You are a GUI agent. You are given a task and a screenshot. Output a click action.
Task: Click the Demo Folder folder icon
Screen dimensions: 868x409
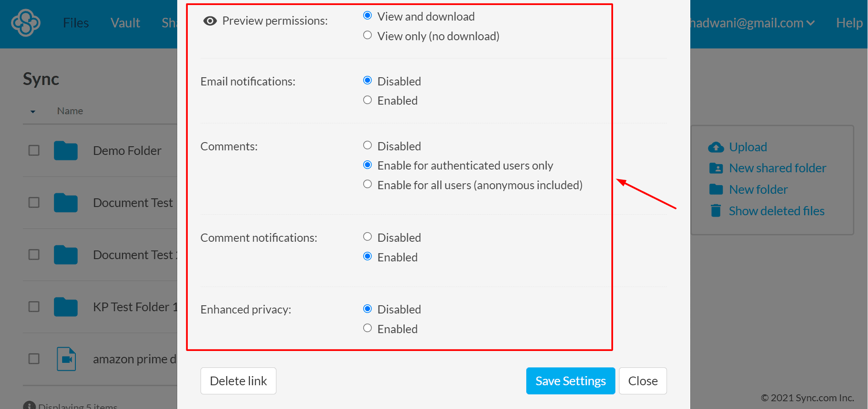tap(66, 151)
